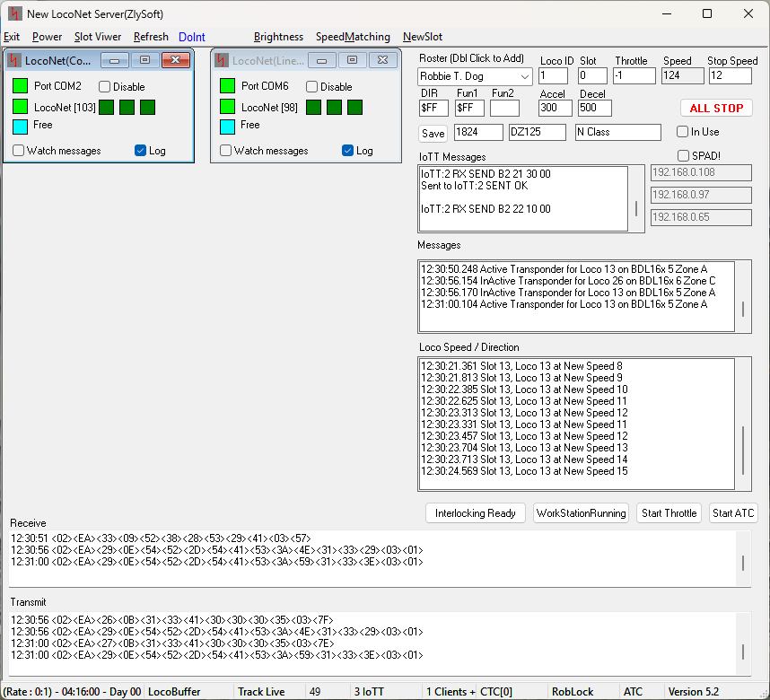Check Watch messages in the COM6 window

point(226,151)
